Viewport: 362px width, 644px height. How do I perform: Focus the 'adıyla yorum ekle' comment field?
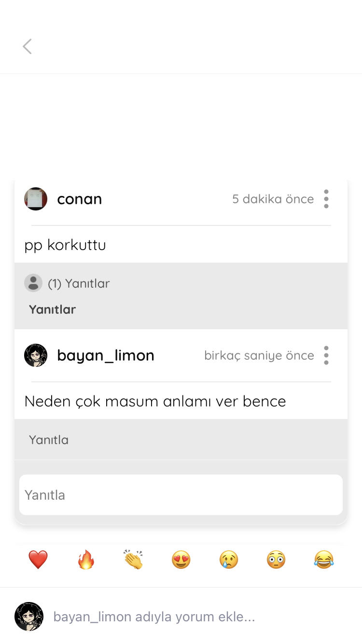154,617
